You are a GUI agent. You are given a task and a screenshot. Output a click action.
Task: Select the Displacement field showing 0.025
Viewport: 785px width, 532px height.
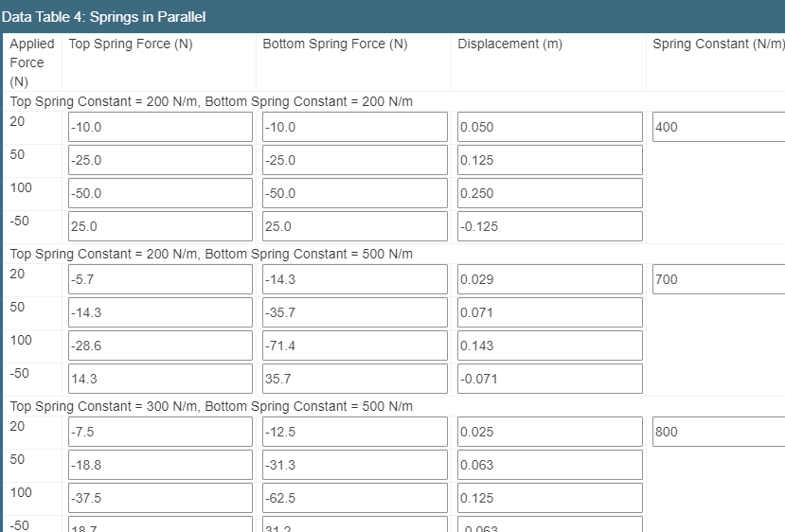click(x=550, y=432)
